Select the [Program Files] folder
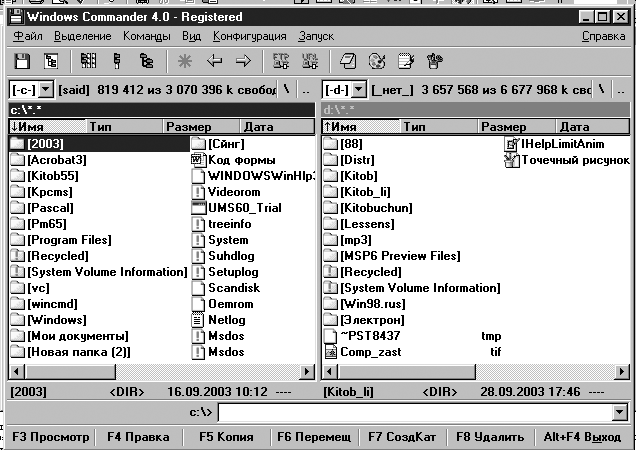Image resolution: width=636 pixels, height=450 pixels. [x=60, y=240]
